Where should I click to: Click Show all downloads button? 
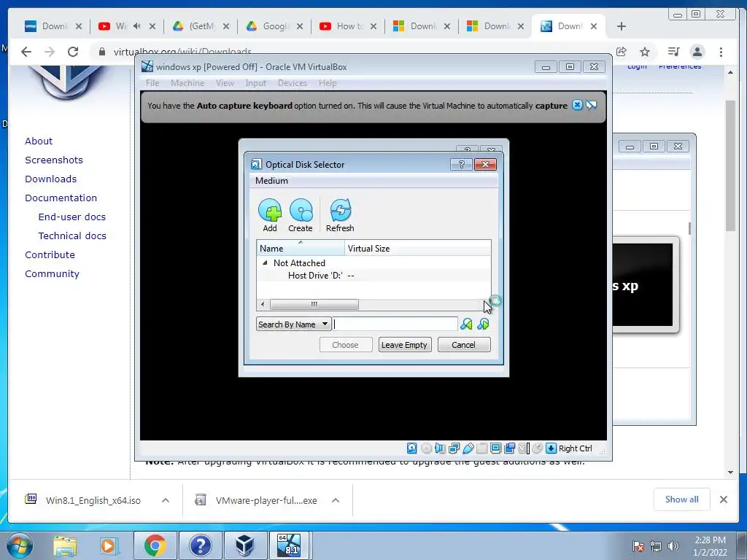coord(682,499)
